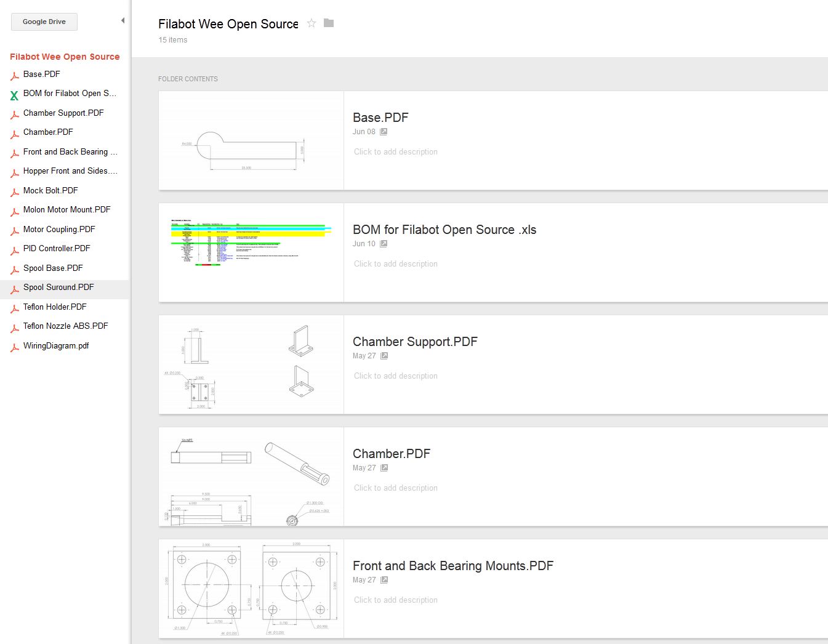This screenshot has height=644, width=828.
Task: Click BOM for Filabot Open Source .xls title
Action: pos(444,230)
